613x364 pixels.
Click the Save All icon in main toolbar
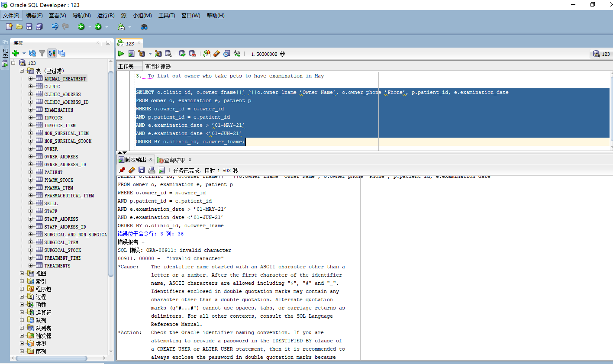tap(39, 27)
